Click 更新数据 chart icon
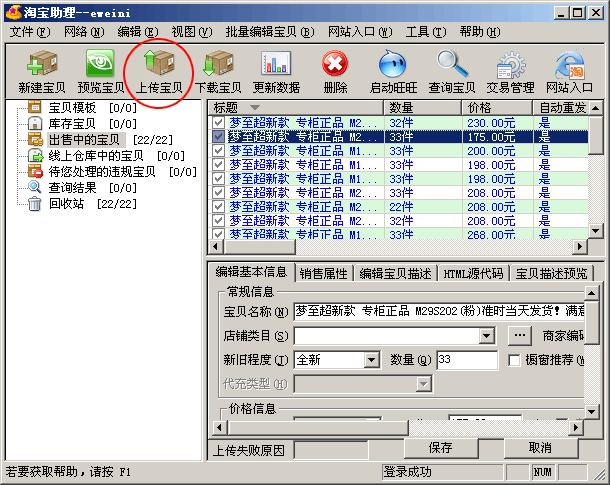The height and width of the screenshot is (485, 610). tap(276, 63)
